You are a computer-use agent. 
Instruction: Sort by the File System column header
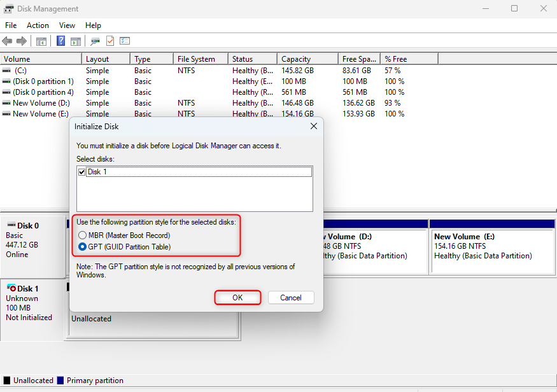201,59
